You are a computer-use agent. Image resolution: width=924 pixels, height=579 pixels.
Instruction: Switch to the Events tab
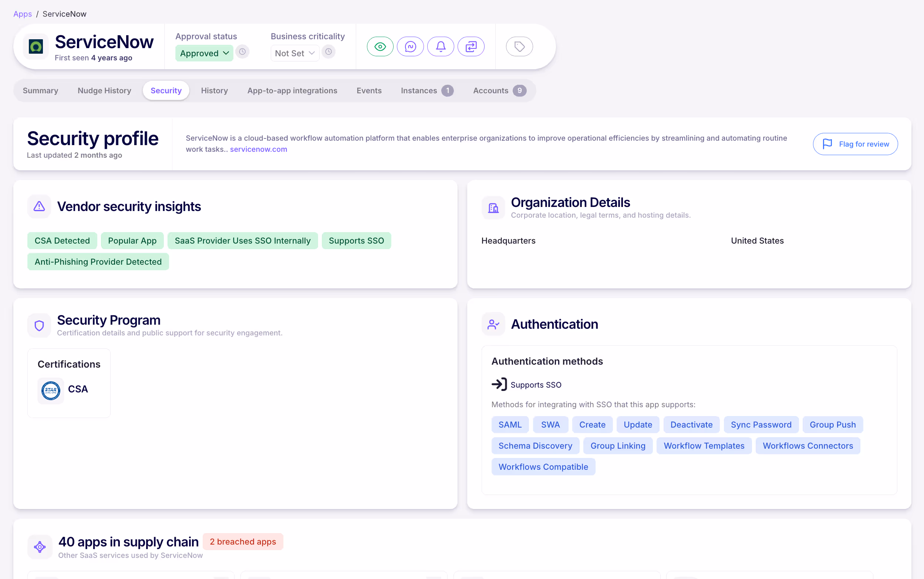[x=369, y=91]
